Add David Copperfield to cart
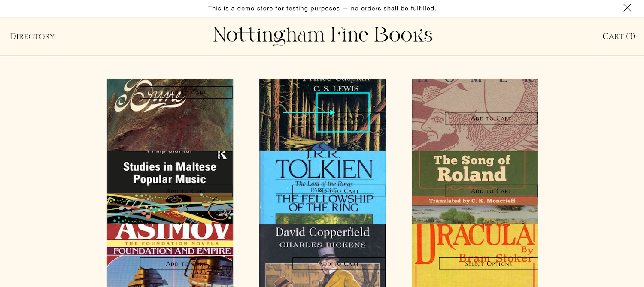 339,263
